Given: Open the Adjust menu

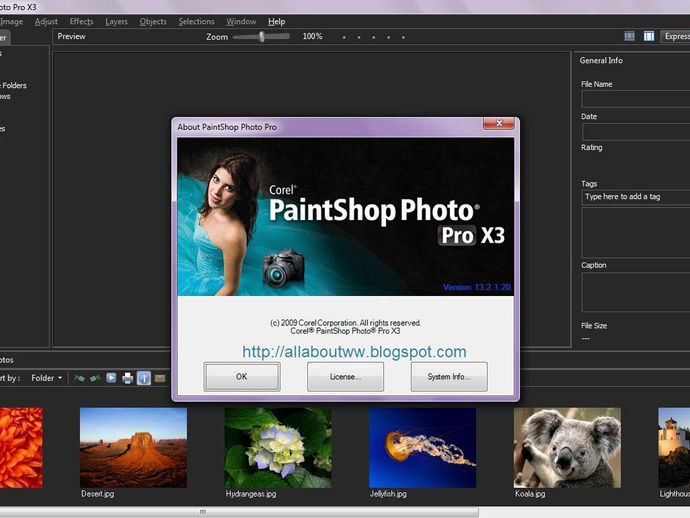Looking at the screenshot, I should coord(46,22).
